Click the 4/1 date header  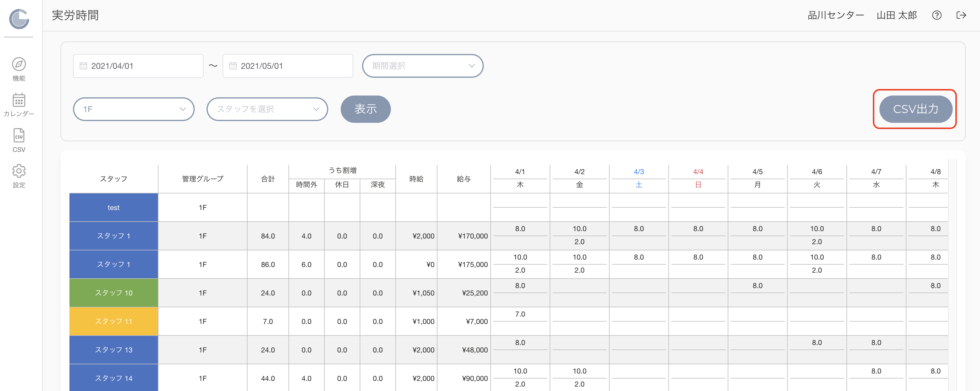(520, 172)
